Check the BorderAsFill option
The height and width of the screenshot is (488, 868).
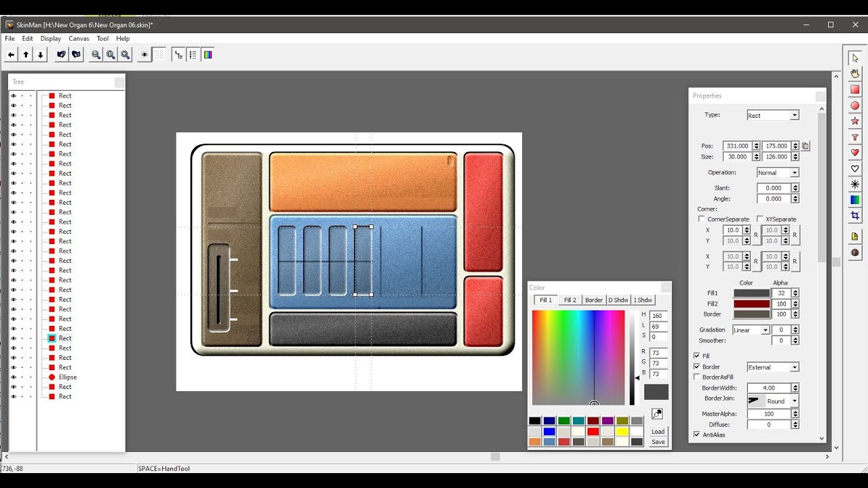696,377
